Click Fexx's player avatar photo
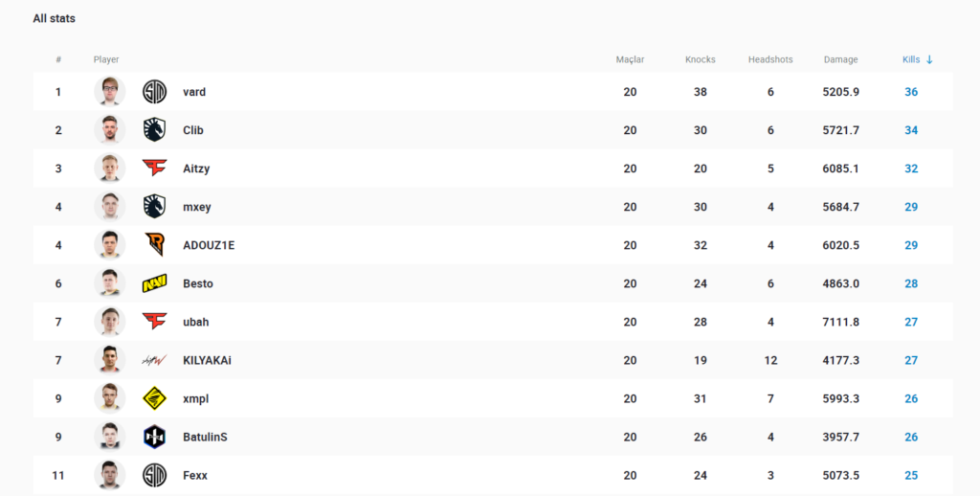Image resolution: width=980 pixels, height=496 pixels. [110, 475]
